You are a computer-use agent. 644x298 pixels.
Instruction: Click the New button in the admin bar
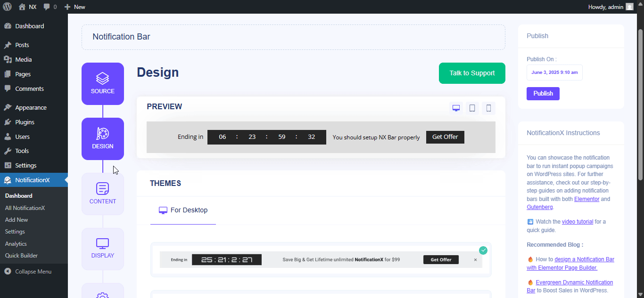[74, 7]
